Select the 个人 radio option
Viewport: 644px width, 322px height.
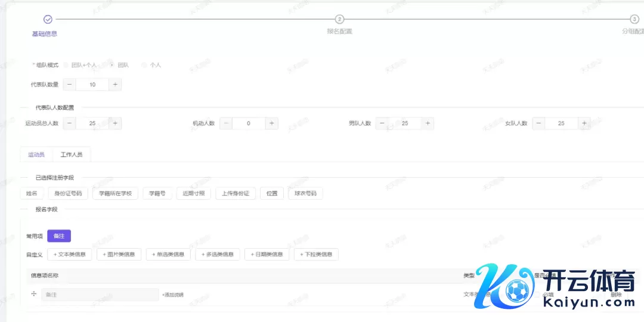(x=144, y=65)
